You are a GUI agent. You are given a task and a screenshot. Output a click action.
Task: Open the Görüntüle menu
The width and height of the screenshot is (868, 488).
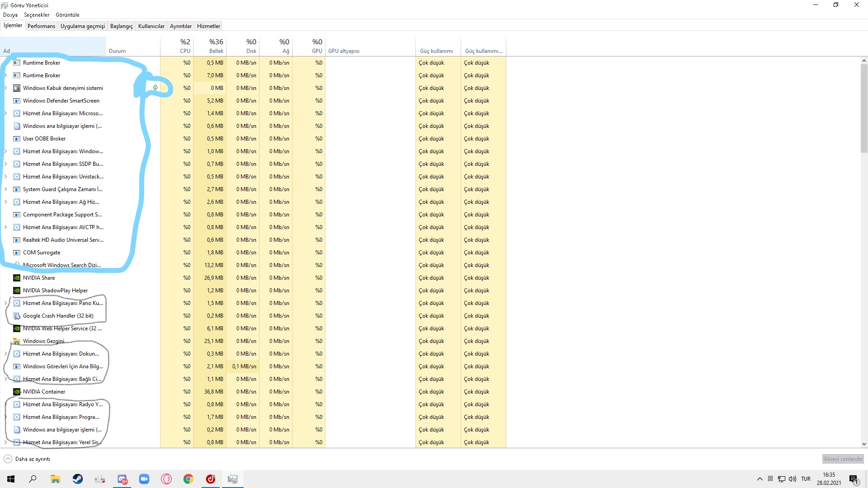67,15
